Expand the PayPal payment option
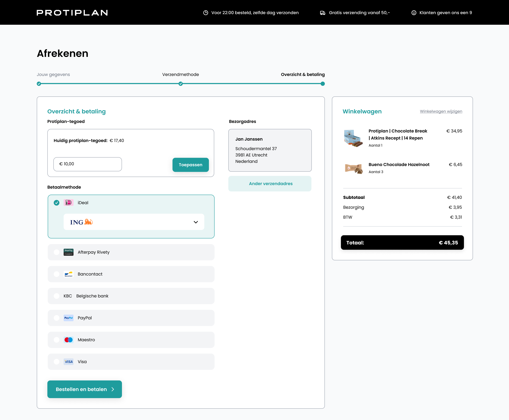Screen dimensions: 509x420 (x=131, y=318)
